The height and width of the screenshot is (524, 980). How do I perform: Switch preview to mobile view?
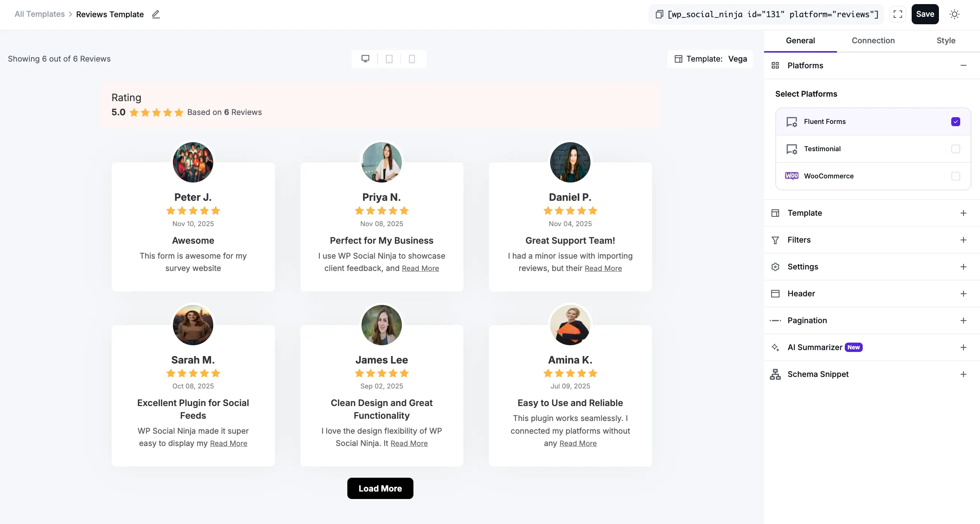point(412,59)
